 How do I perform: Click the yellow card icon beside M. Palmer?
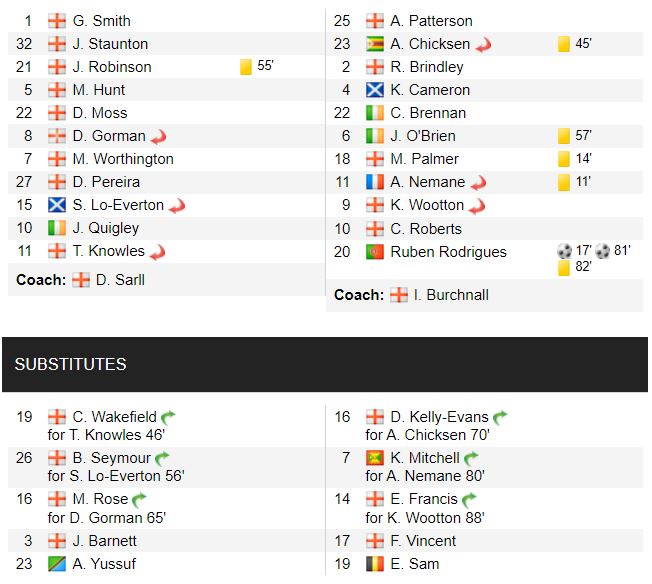564,159
